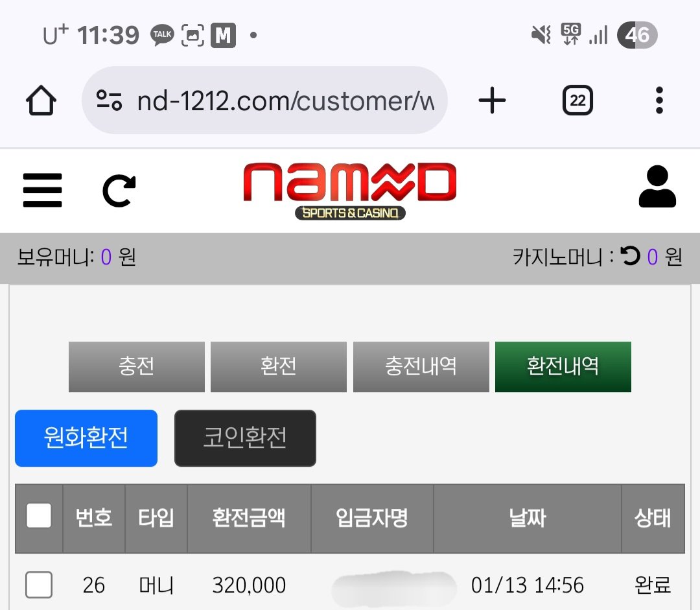Open the user profile icon

[657, 187]
